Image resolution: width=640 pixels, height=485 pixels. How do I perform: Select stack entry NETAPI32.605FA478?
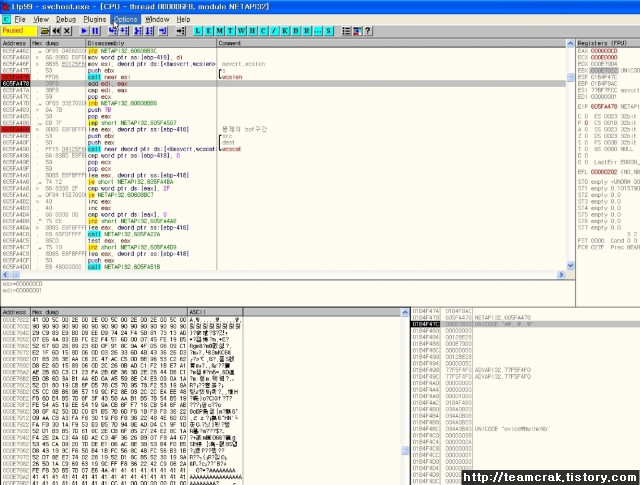pos(525,317)
